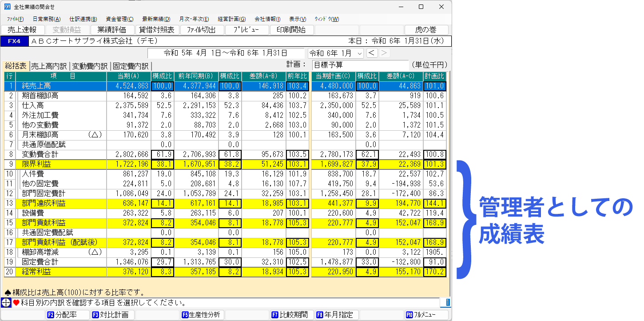Click the crosshair navigation icon bottom-left
This screenshot has height=321, width=644.
coord(6,303)
